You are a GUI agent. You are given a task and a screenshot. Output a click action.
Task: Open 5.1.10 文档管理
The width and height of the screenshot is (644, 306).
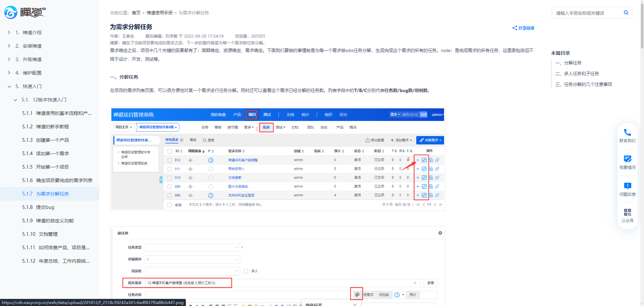point(40,234)
